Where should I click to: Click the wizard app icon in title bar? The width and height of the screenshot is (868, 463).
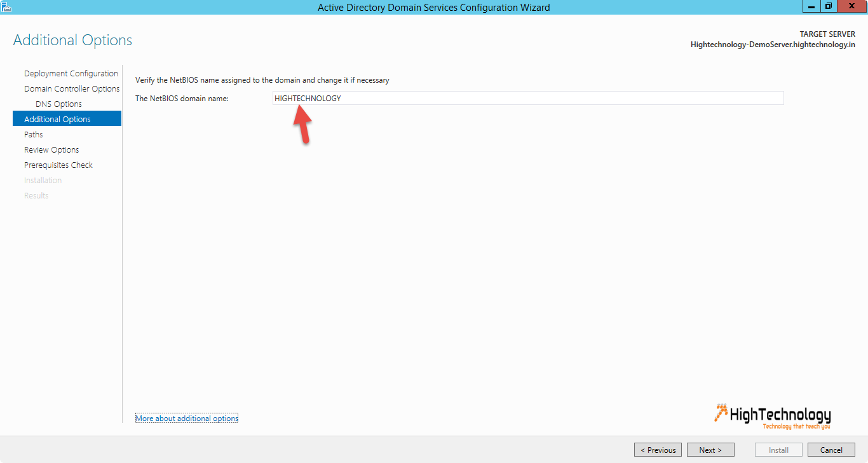coord(7,7)
